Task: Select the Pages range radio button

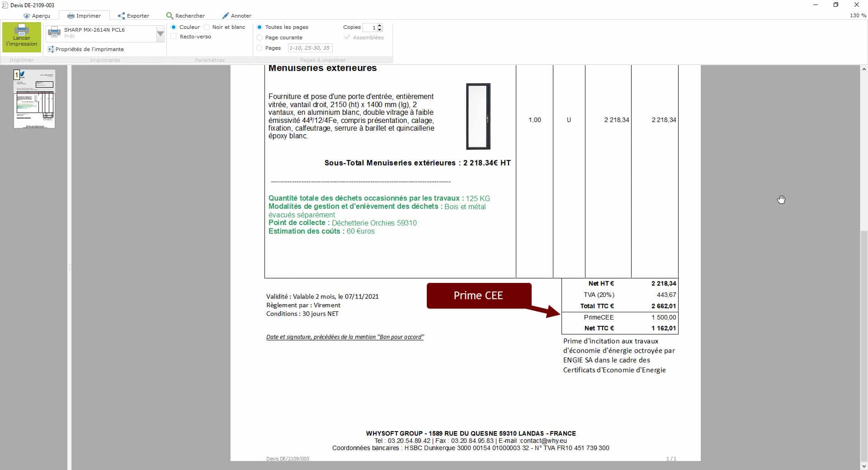Action: (x=259, y=48)
